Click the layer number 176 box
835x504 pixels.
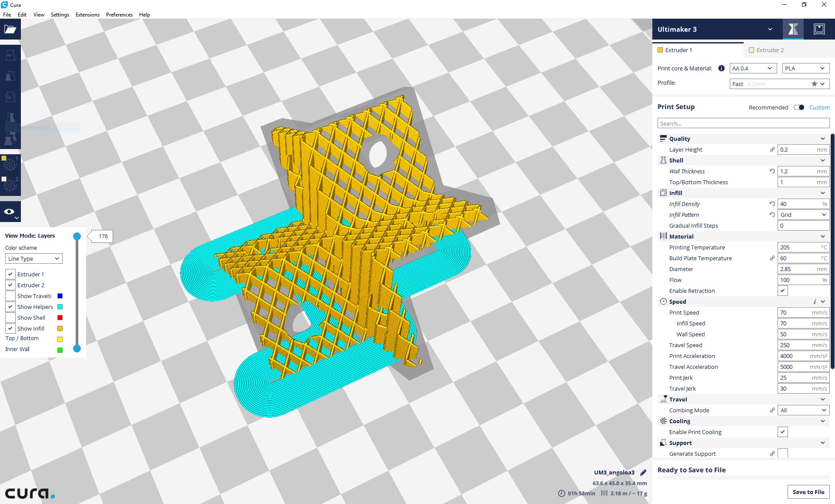[x=103, y=236]
